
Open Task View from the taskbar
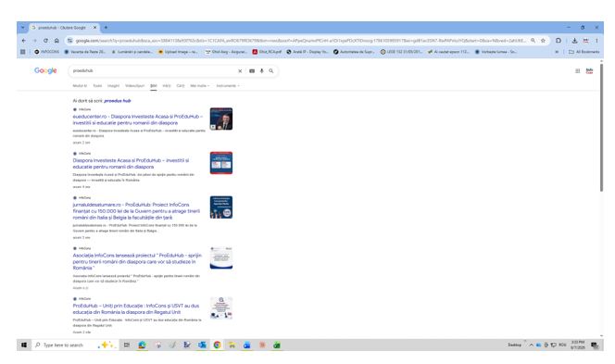[127, 345]
